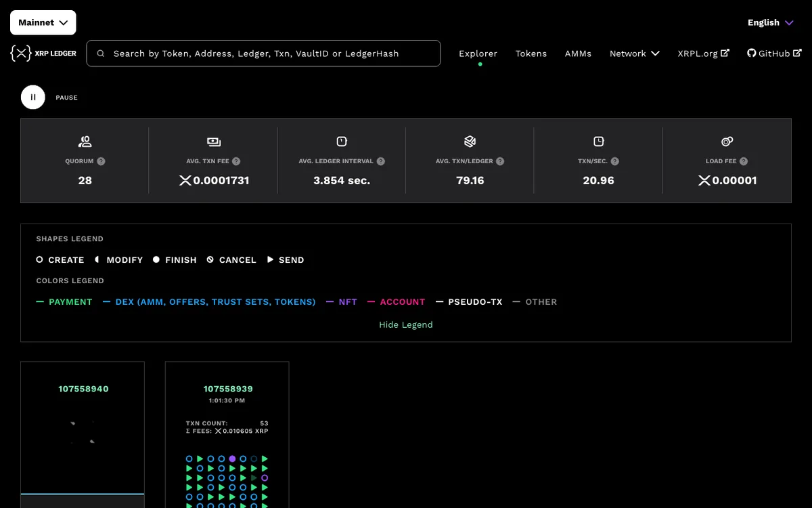The height and width of the screenshot is (508, 812).
Task: Click the Avg. Txn/Ledger stack icon
Action: [470, 142]
